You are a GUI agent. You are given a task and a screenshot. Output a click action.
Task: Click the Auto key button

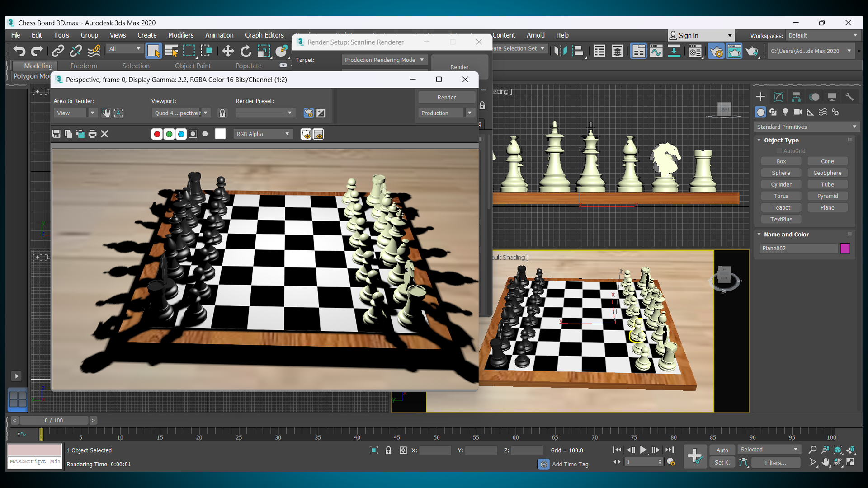[x=722, y=450]
